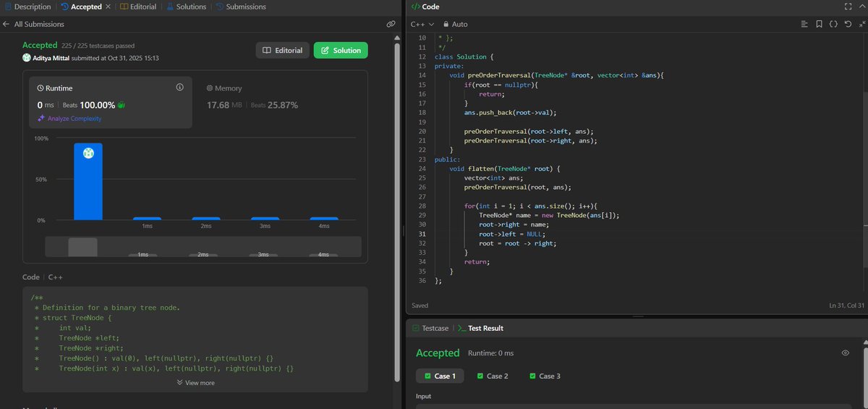
Task: Toggle the eye icon in Test Result
Action: 845,353
